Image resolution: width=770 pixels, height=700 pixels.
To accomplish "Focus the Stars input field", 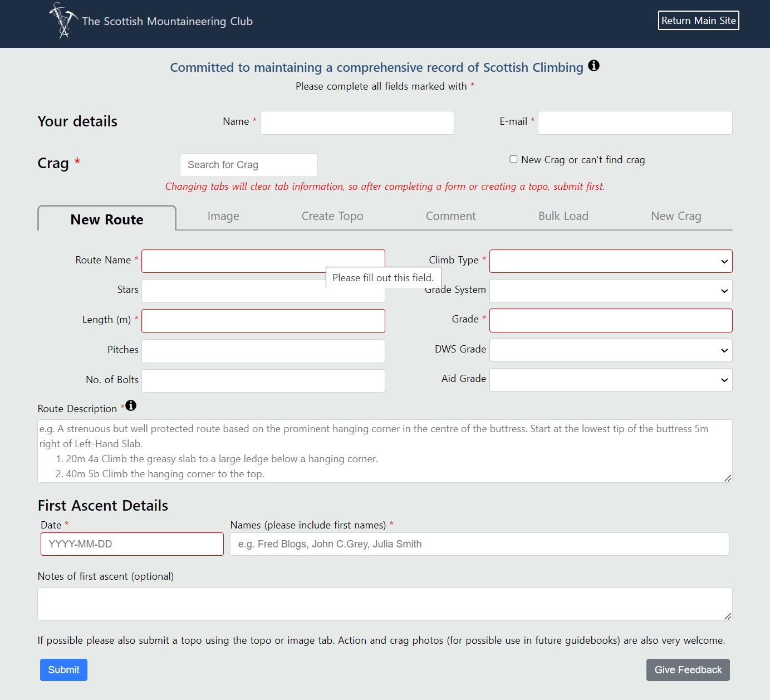I will click(x=263, y=291).
